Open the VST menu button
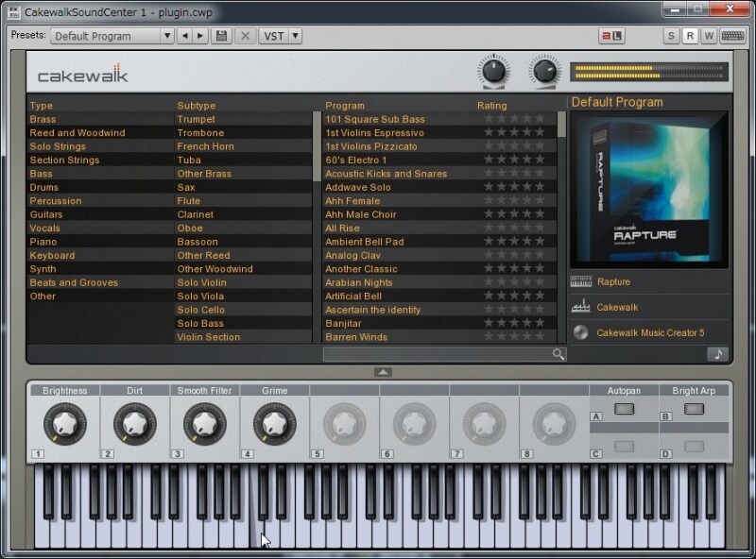Screen dimensions: 756x559 274,35
